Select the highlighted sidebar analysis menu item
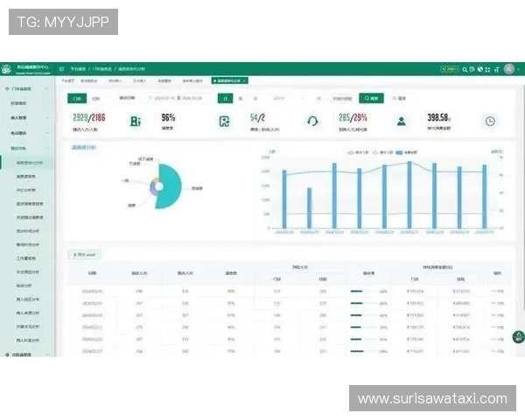Screen dimensions: 525x420 click(x=30, y=163)
